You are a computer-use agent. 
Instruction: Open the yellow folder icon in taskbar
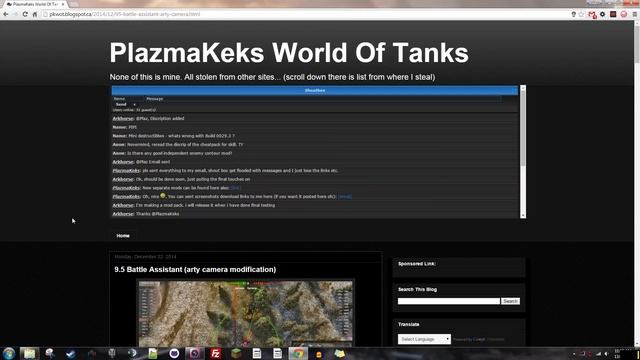point(340,353)
